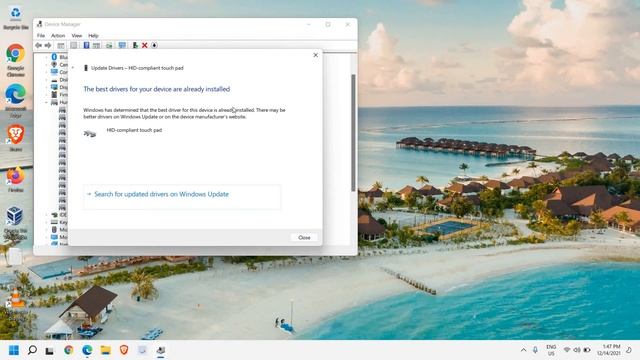
Task: Expand the Bluetooth tree node
Action: coord(46,57)
